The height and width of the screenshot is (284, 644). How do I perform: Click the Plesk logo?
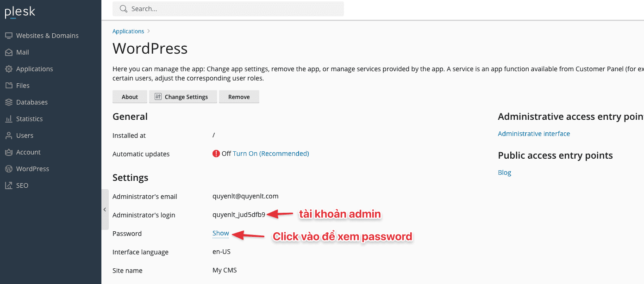(x=20, y=12)
